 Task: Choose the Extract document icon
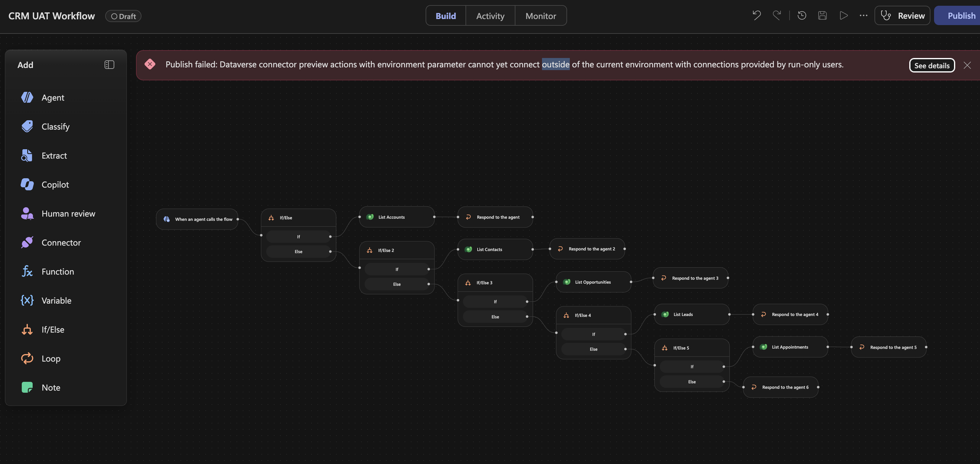point(28,156)
